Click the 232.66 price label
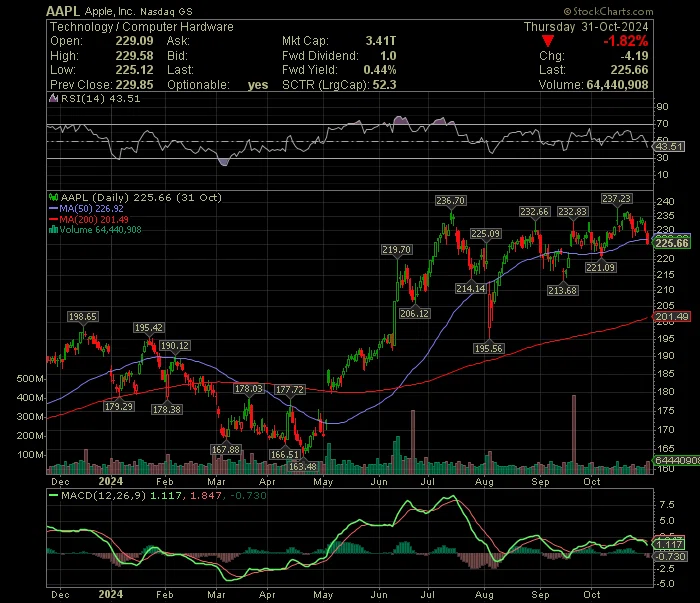This screenshot has width=700, height=603. (x=534, y=212)
